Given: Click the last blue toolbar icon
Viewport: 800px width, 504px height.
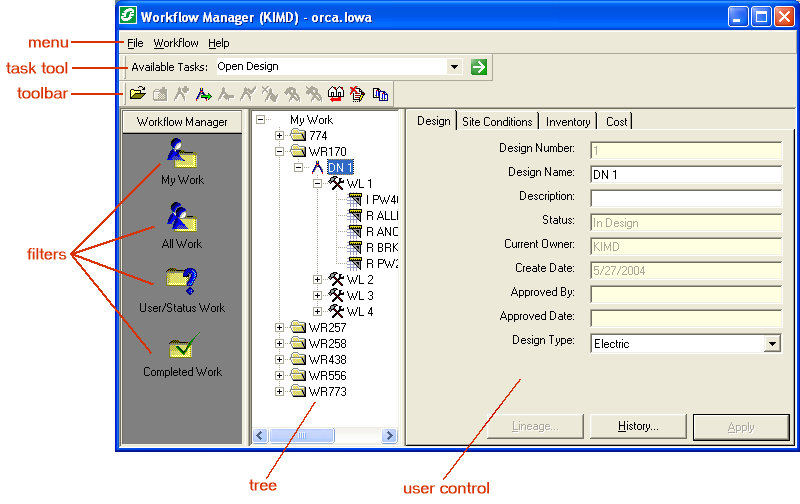Looking at the screenshot, I should [x=380, y=94].
